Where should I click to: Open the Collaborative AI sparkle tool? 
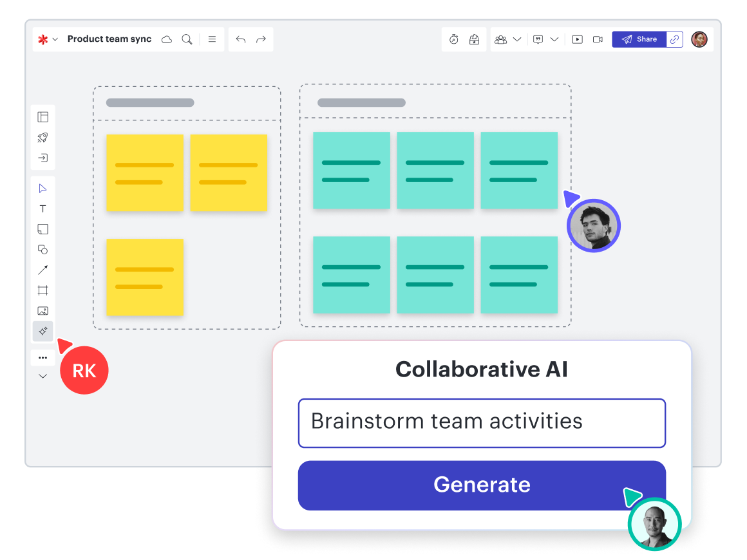[43, 331]
